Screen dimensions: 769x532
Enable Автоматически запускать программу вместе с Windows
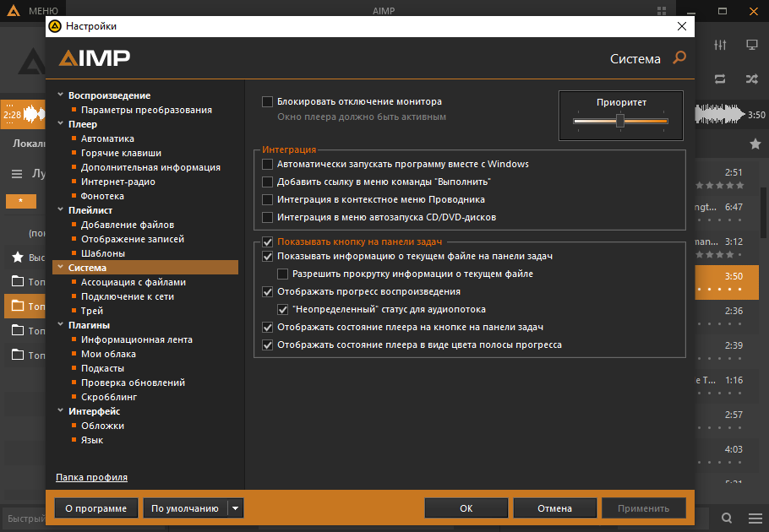pos(267,164)
